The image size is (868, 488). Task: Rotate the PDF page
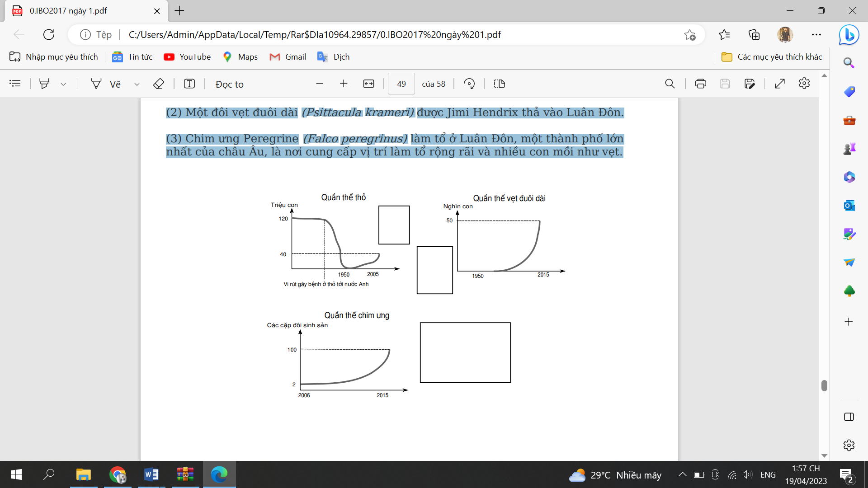[x=469, y=84]
